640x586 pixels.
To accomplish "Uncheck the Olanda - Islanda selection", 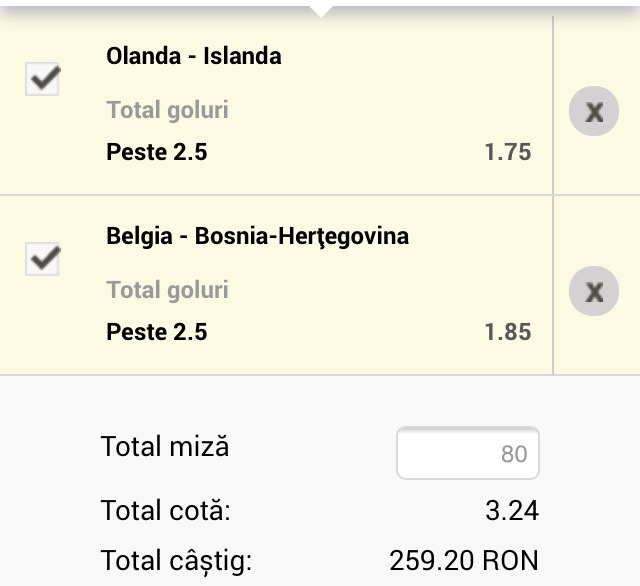I will point(42,80).
